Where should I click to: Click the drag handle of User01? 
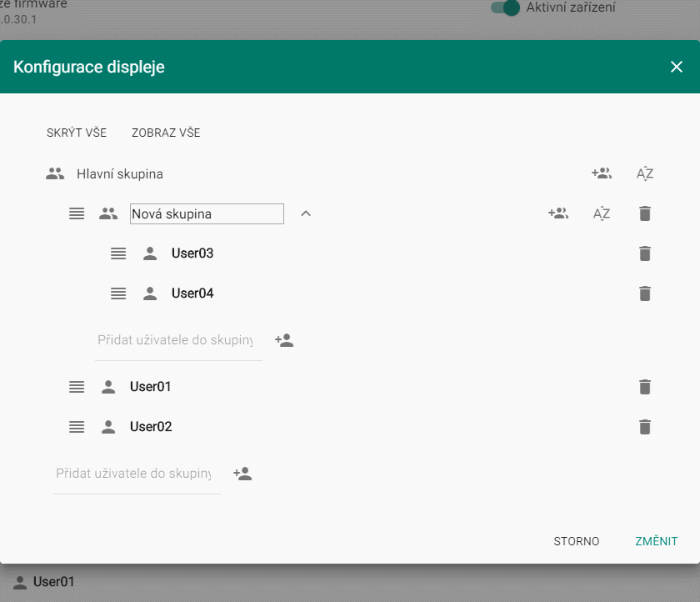click(77, 387)
